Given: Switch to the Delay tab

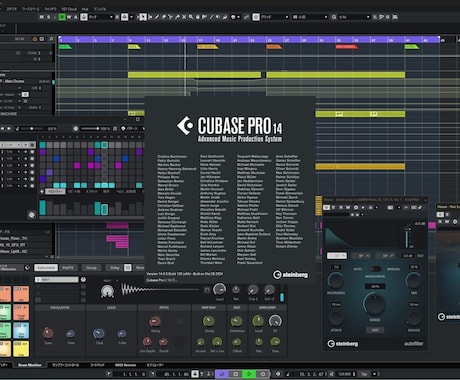Looking at the screenshot, I should click(x=115, y=268).
